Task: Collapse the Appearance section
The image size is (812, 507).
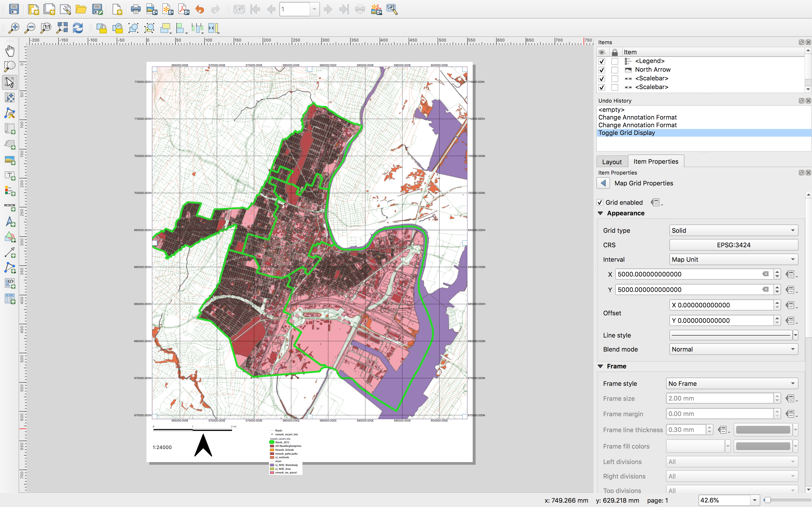Action: coord(601,213)
